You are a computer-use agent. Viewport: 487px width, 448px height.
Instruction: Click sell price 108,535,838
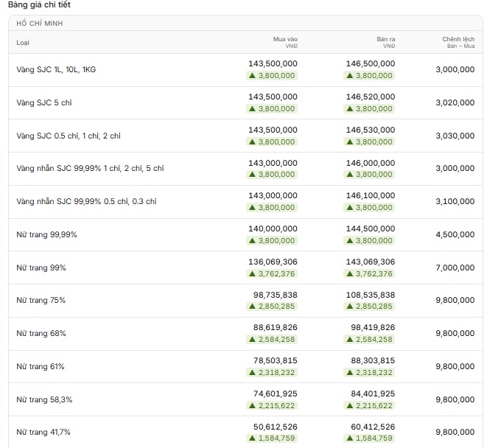tap(371, 295)
